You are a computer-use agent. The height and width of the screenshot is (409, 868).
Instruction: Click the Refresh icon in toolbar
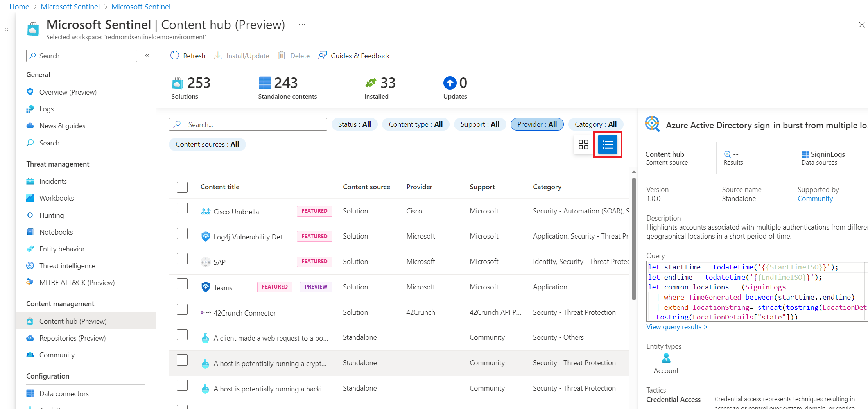(x=175, y=56)
